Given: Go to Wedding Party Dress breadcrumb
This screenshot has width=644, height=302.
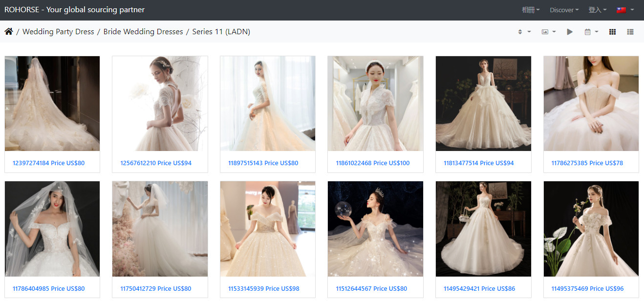Looking at the screenshot, I should 58,32.
